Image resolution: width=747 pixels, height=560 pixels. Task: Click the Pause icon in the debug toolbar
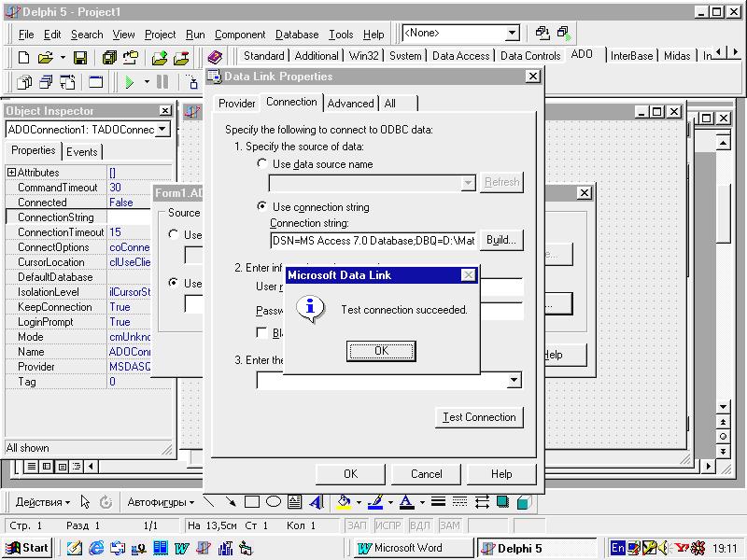[x=162, y=82]
